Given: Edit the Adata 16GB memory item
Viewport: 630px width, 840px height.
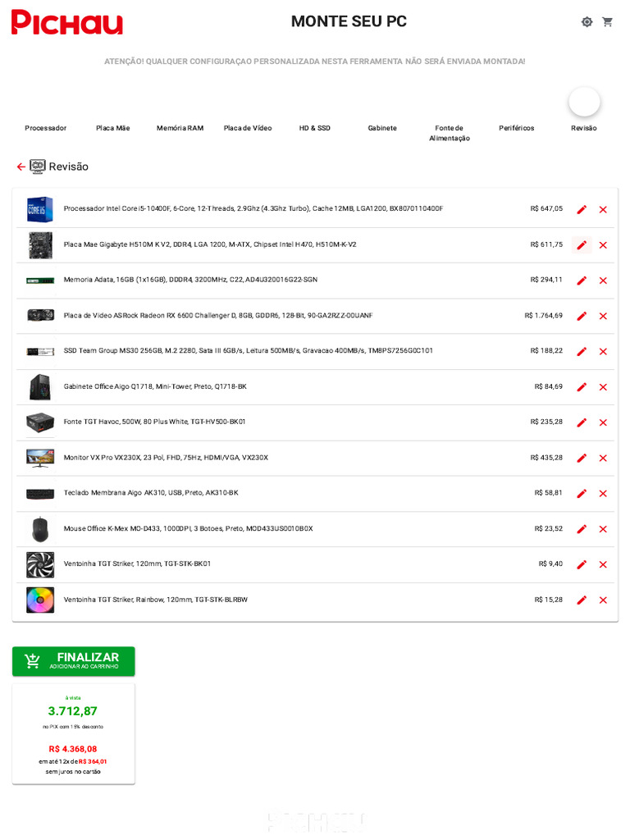Looking at the screenshot, I should tap(582, 281).
